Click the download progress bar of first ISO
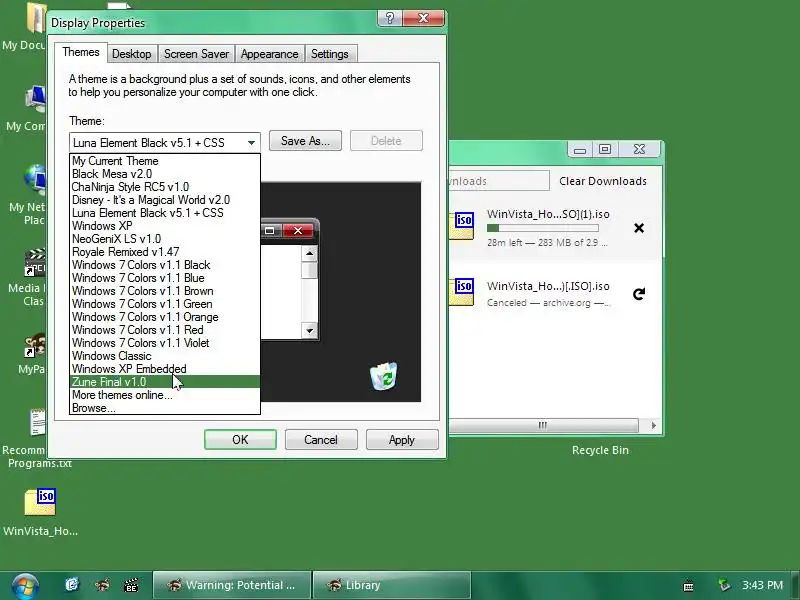This screenshot has width=800, height=600. point(542,228)
